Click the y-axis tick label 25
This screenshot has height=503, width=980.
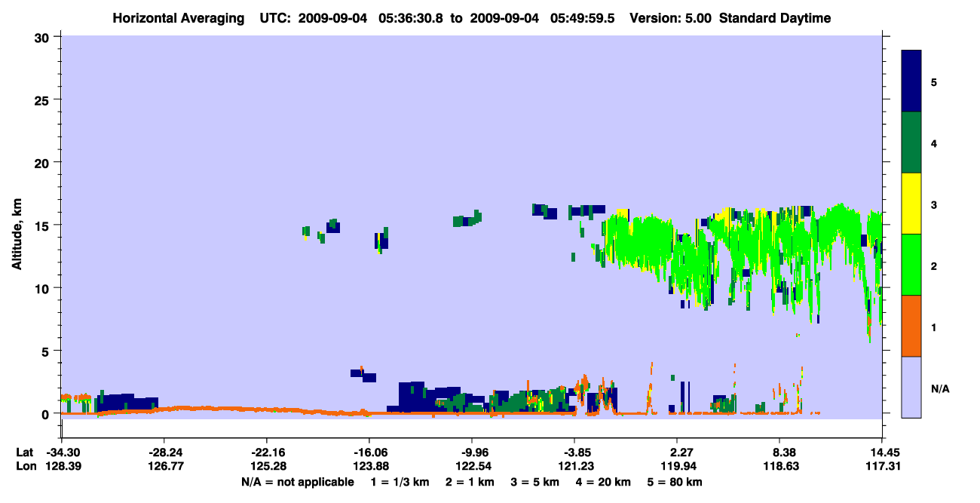pyautogui.click(x=44, y=100)
